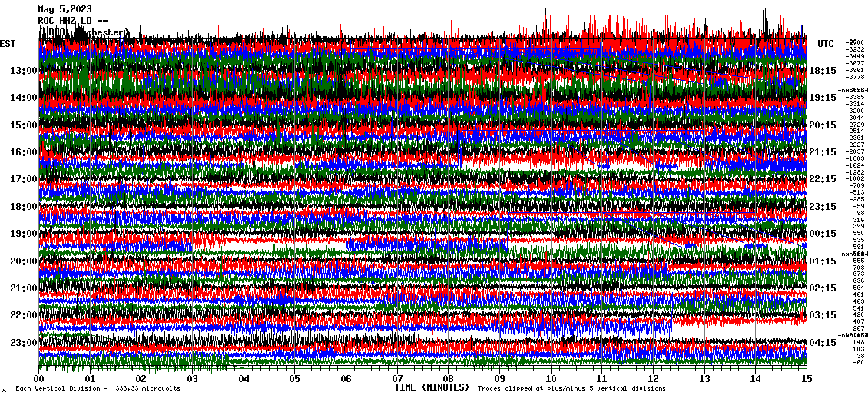Select the 00:15 UTC row label
This screenshot has height=399, width=868.
point(822,234)
